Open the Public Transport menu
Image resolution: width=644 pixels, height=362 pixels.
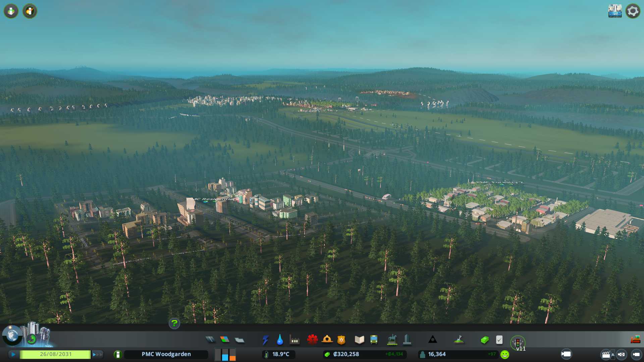[374, 340]
